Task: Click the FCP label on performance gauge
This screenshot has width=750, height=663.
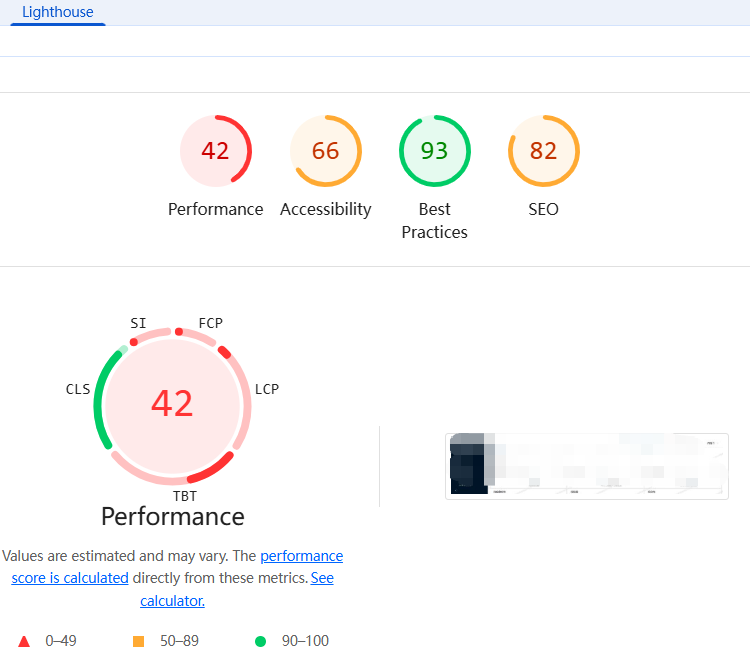Action: 211,323
